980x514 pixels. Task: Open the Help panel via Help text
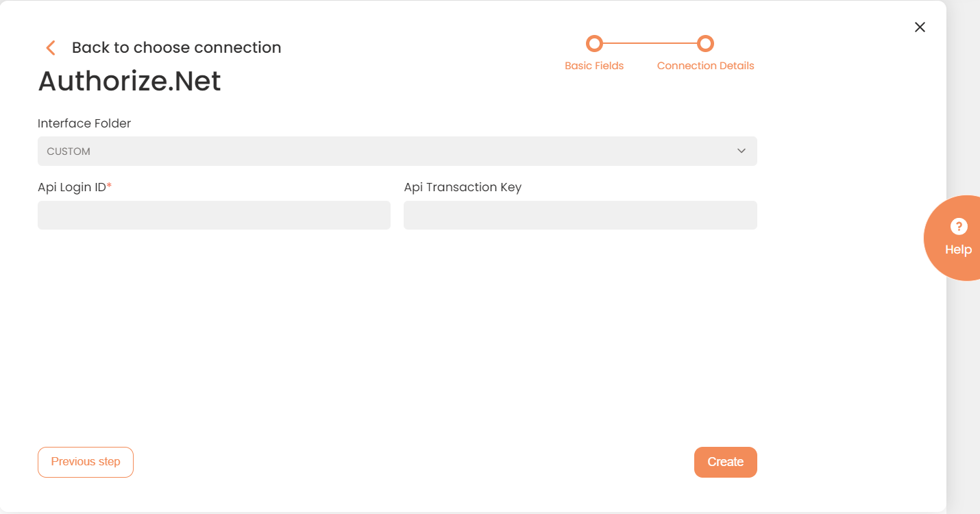[x=958, y=249]
